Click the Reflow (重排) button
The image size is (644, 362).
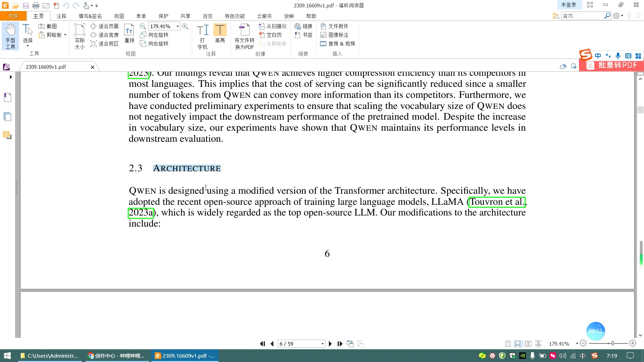coord(129,34)
